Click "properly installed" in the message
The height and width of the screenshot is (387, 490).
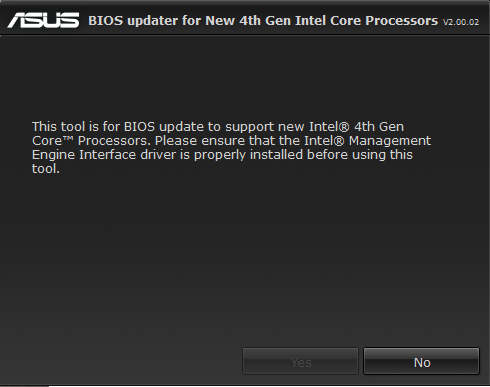tap(248, 155)
